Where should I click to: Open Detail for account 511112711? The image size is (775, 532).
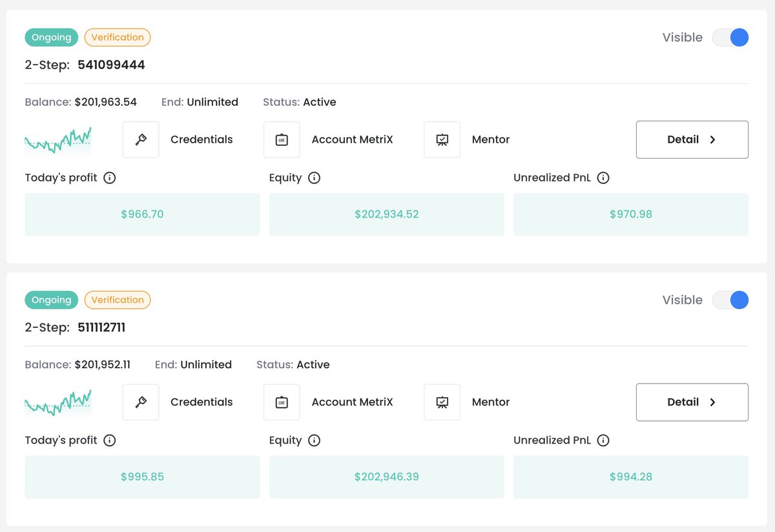pos(692,402)
